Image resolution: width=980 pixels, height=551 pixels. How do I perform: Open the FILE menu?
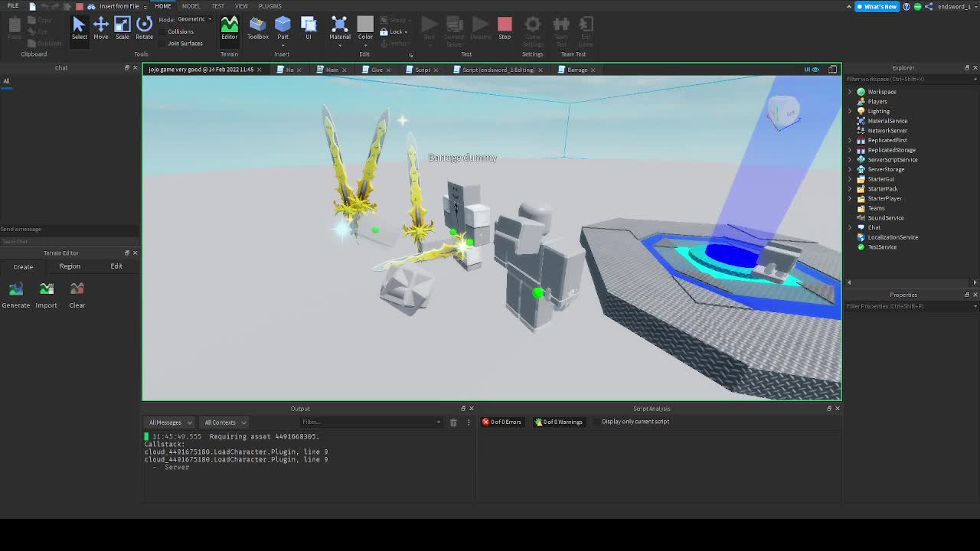(x=13, y=6)
